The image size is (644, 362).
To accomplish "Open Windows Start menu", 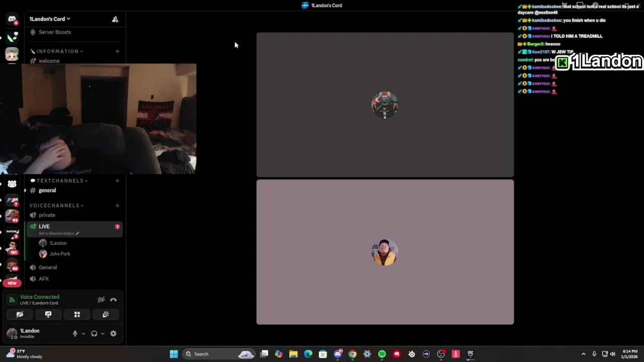I will [x=174, y=354].
